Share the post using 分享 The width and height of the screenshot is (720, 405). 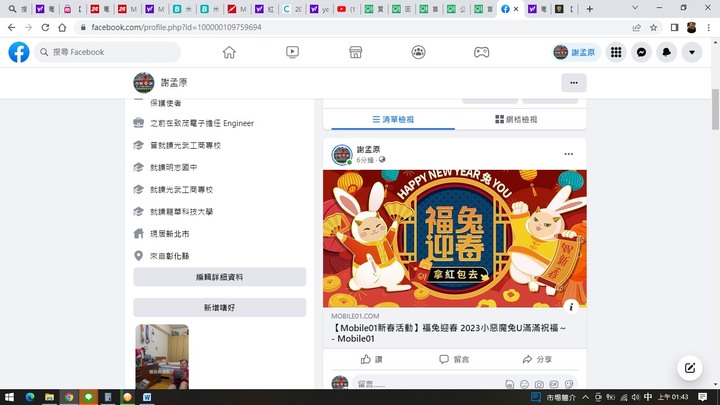(537, 359)
